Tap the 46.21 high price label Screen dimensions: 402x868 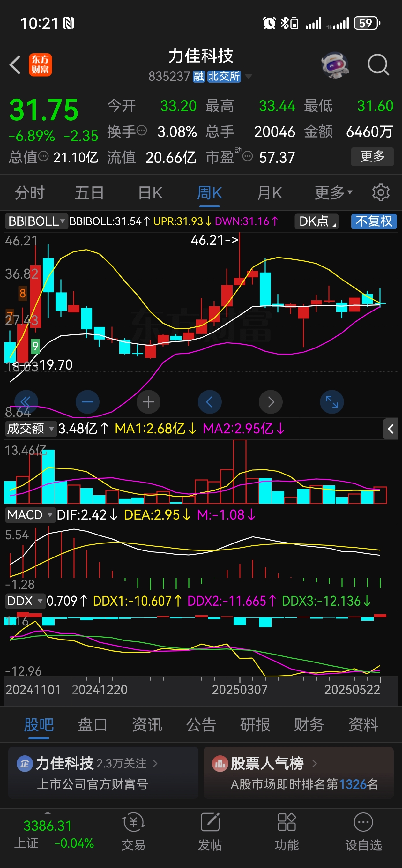(x=214, y=240)
